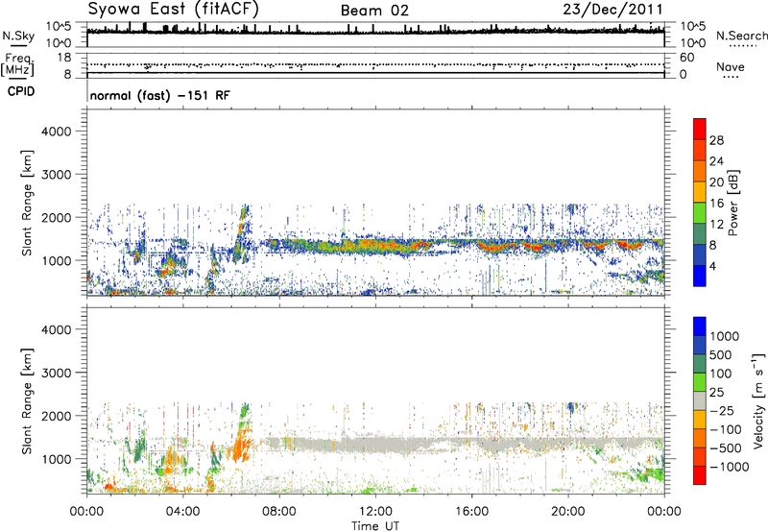Click the "CPID" row label
This screenshot has width=768, height=532.
(21, 91)
